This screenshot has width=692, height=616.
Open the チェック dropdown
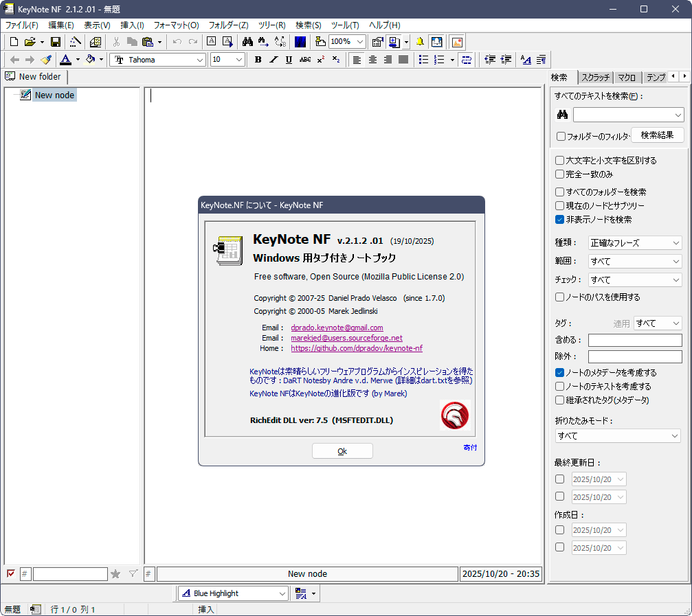click(635, 280)
